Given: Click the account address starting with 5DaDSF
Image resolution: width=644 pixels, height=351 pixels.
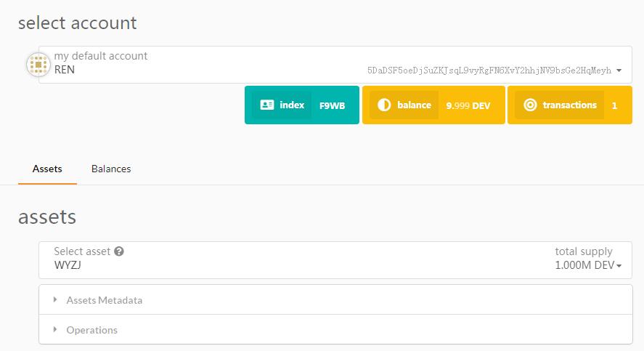Looking at the screenshot, I should pyautogui.click(x=489, y=70).
